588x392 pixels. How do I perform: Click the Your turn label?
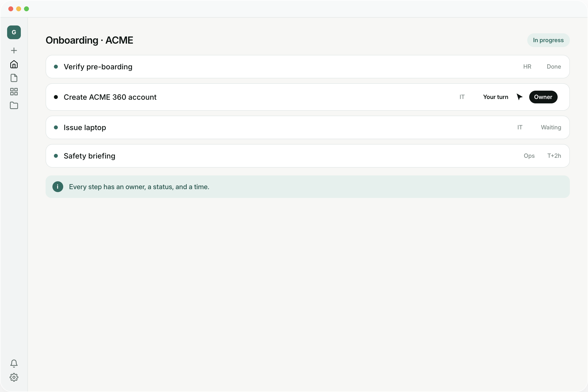(x=495, y=97)
